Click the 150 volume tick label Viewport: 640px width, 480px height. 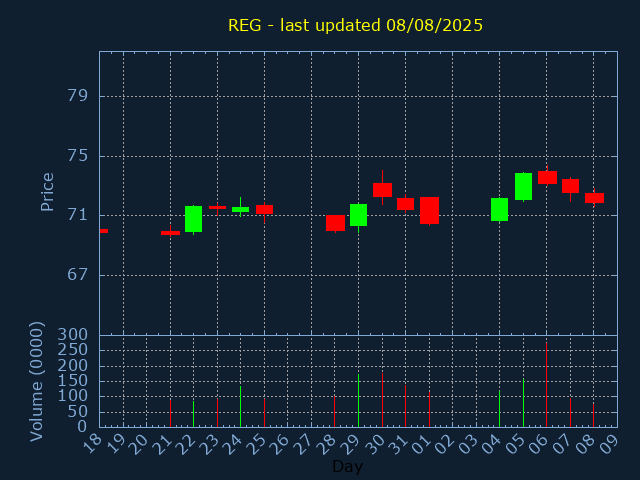click(x=73, y=381)
